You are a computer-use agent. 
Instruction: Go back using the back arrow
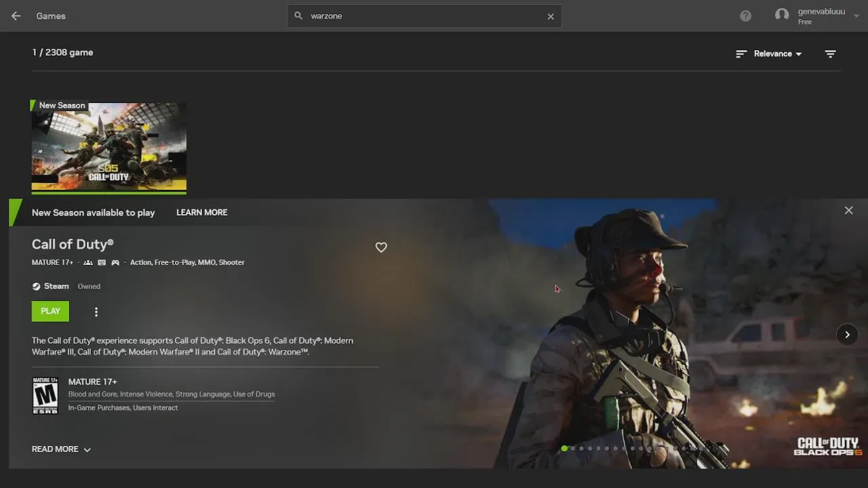tap(16, 16)
